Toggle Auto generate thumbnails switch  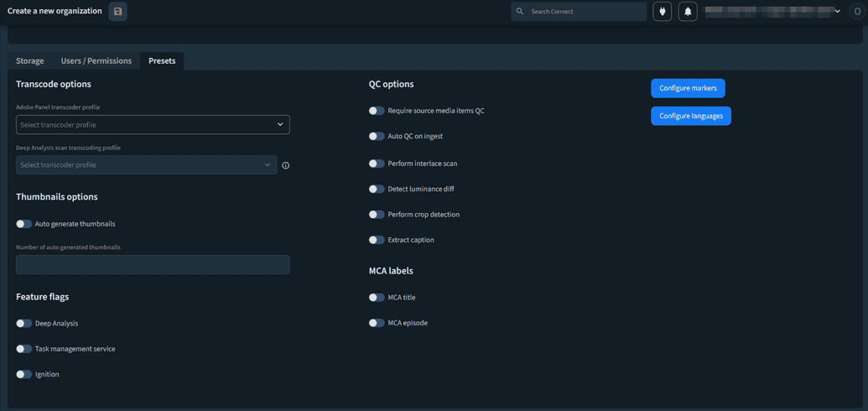point(23,224)
